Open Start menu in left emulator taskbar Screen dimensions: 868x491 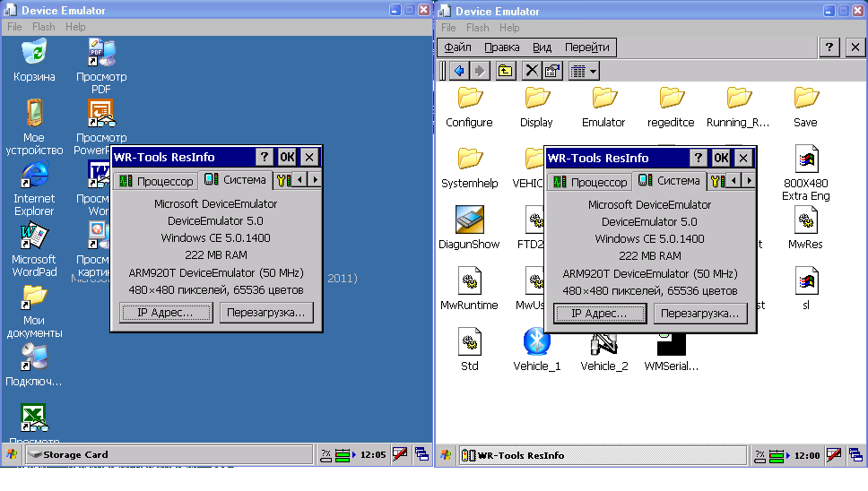tap(12, 454)
